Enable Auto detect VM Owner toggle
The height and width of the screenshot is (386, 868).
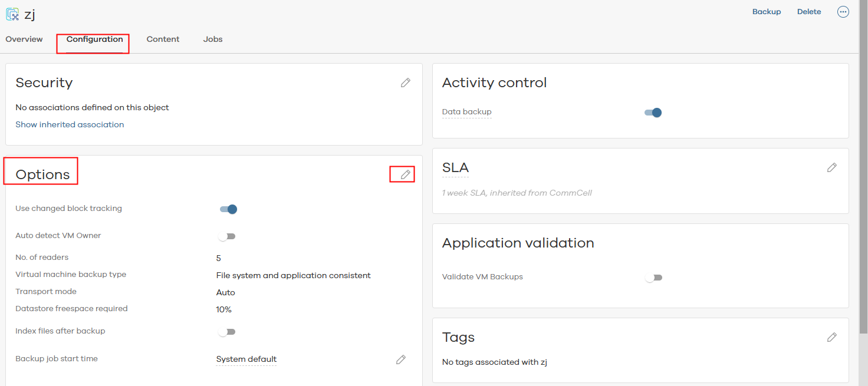tap(226, 236)
